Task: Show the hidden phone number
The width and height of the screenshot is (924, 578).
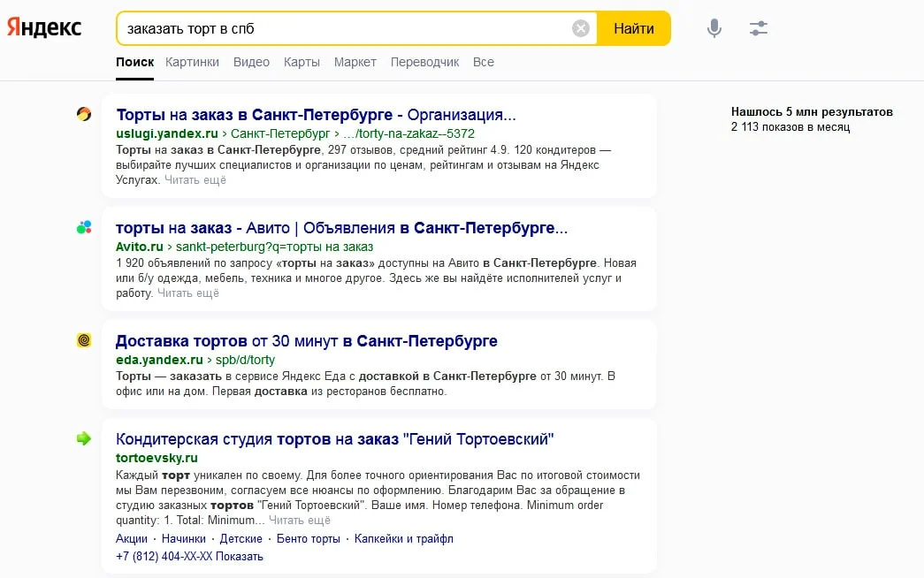Action: click(x=240, y=557)
